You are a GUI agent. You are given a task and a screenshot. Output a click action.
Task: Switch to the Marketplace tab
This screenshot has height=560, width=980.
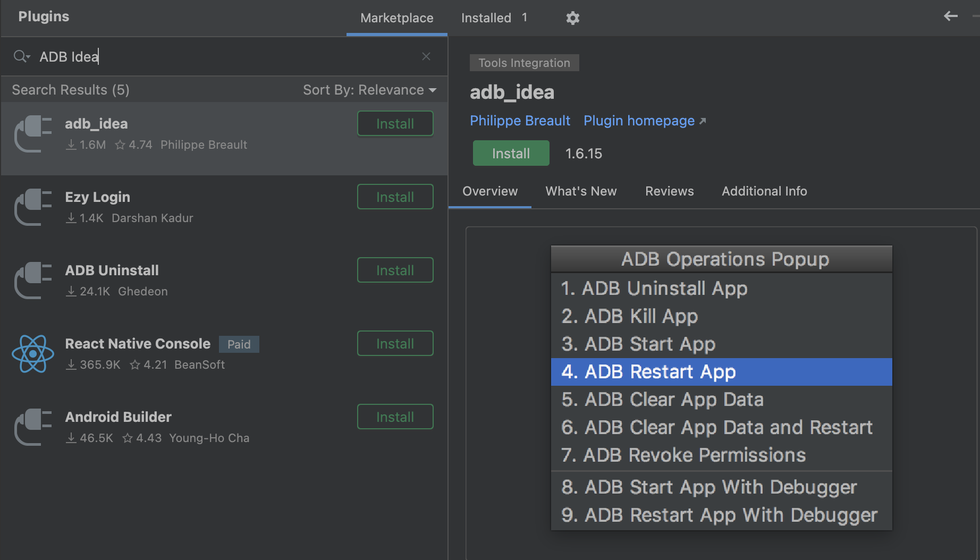click(x=396, y=18)
